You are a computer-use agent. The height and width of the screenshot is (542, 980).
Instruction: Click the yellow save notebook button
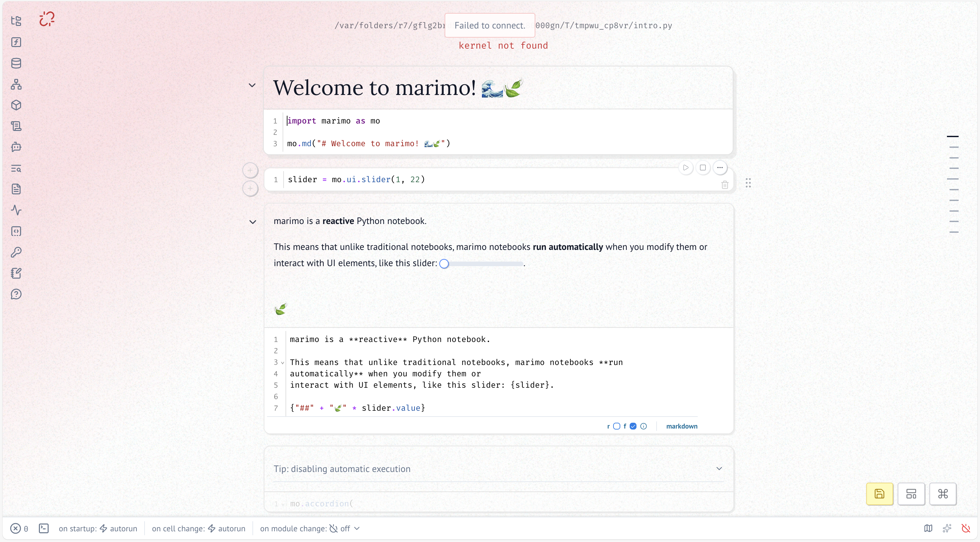click(x=879, y=494)
